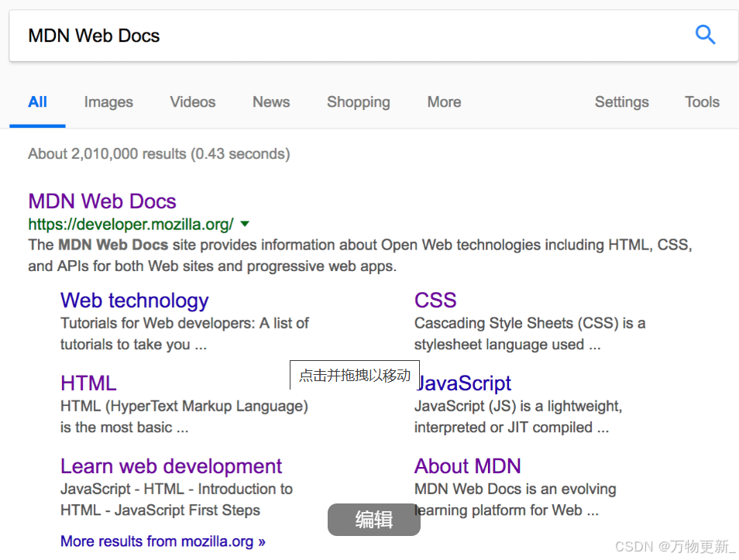Click More results from mozilla.org
Image resolution: width=739 pixels, height=560 pixels.
[163, 541]
